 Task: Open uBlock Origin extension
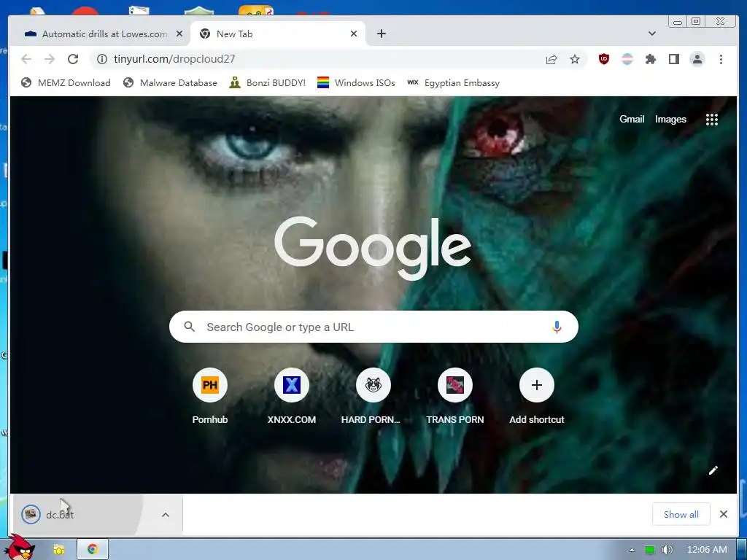click(x=603, y=59)
